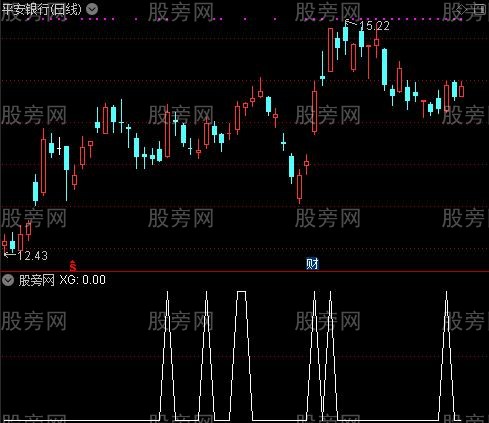Image resolution: width=489 pixels, height=423 pixels.
Task: Click the rectangular window icon at top right
Action: pyautogui.click(x=480, y=9)
